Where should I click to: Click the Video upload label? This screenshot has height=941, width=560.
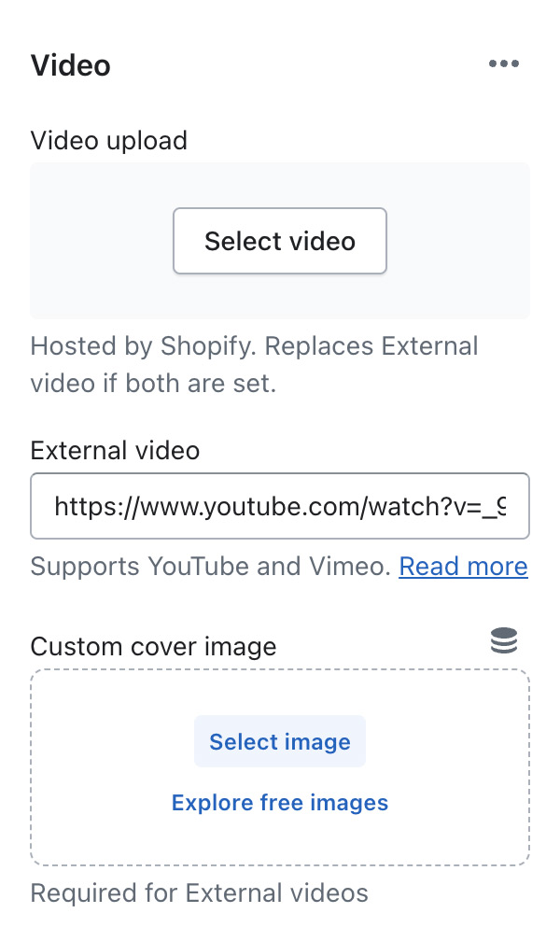[109, 140]
